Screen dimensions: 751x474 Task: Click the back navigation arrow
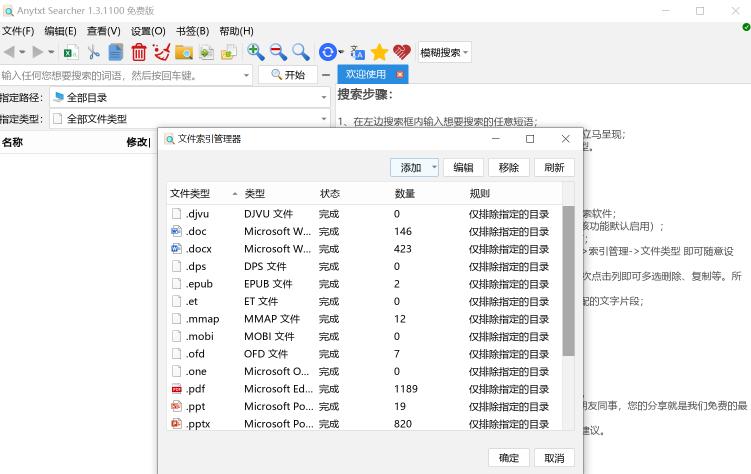click(9, 52)
